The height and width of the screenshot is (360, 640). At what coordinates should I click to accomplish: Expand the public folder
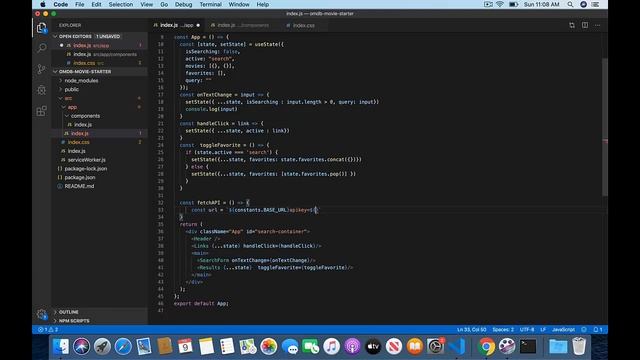pyautogui.click(x=71, y=89)
